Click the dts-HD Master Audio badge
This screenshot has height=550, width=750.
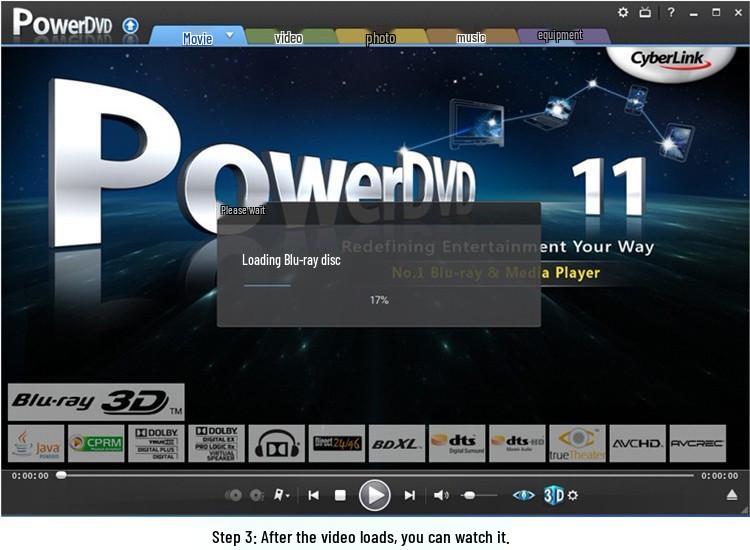518,443
